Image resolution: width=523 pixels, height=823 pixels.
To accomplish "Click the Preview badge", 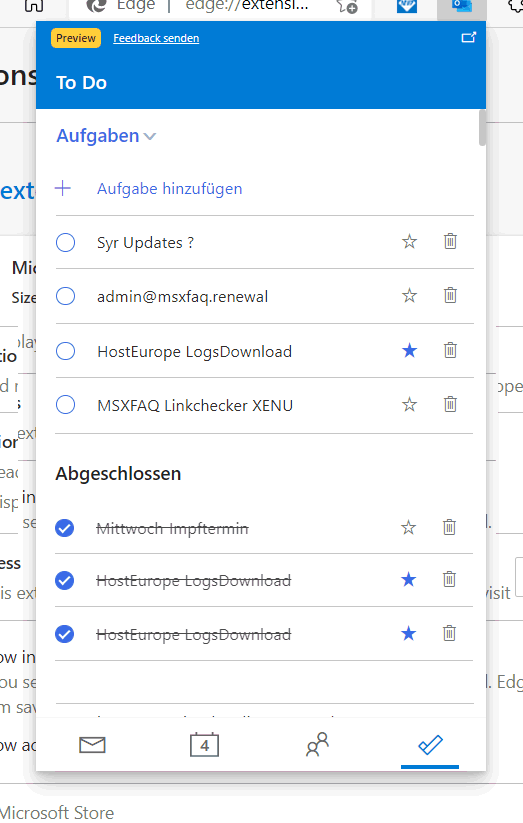I will [x=76, y=38].
